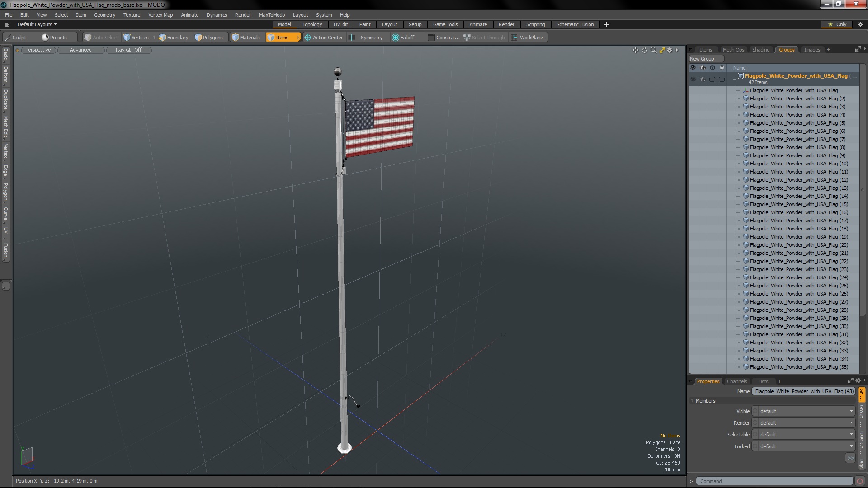Click the Presets button
Screen dimensions: 868x488
pyautogui.click(x=54, y=38)
